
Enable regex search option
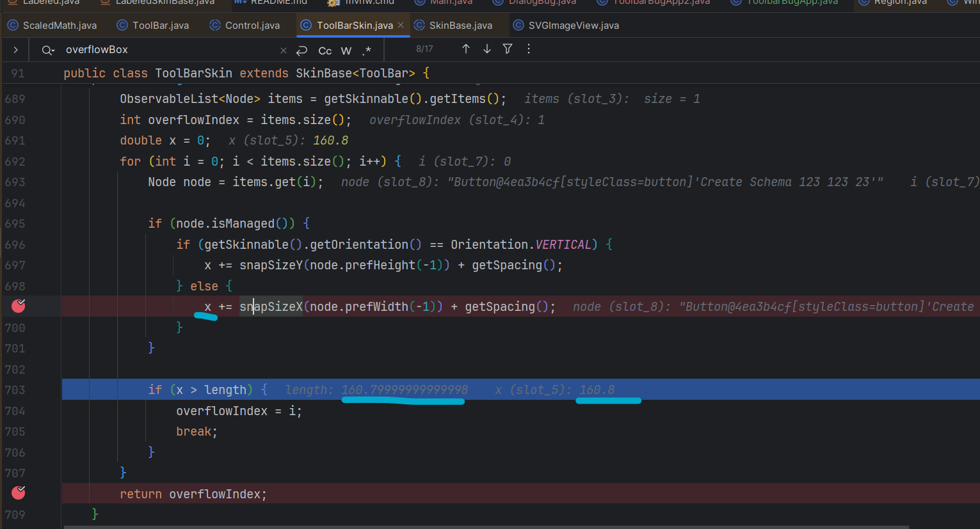pyautogui.click(x=367, y=51)
